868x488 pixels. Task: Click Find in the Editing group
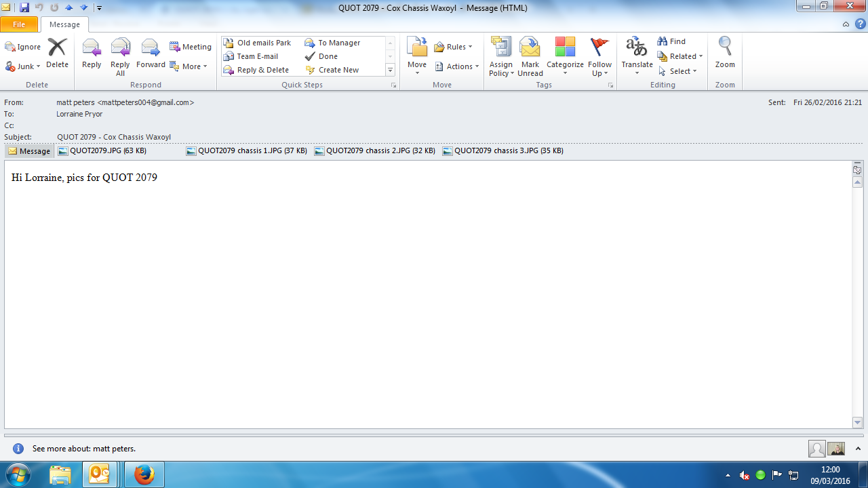tap(671, 41)
